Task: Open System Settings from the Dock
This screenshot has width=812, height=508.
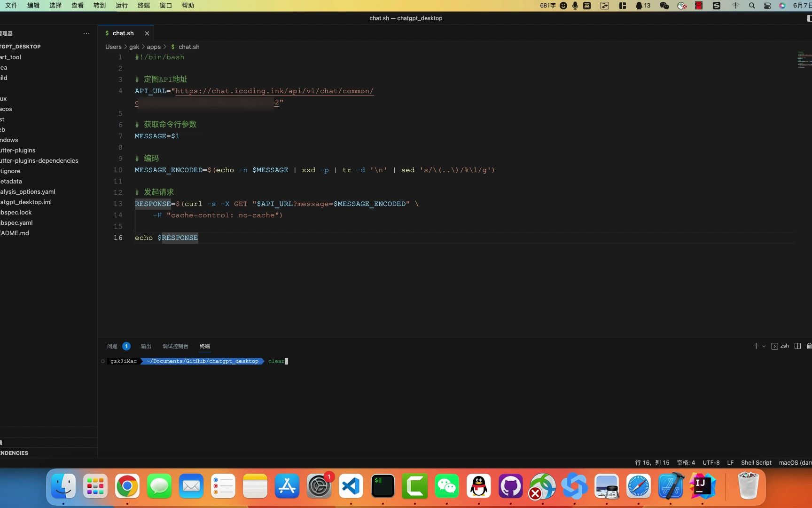Action: (x=319, y=486)
